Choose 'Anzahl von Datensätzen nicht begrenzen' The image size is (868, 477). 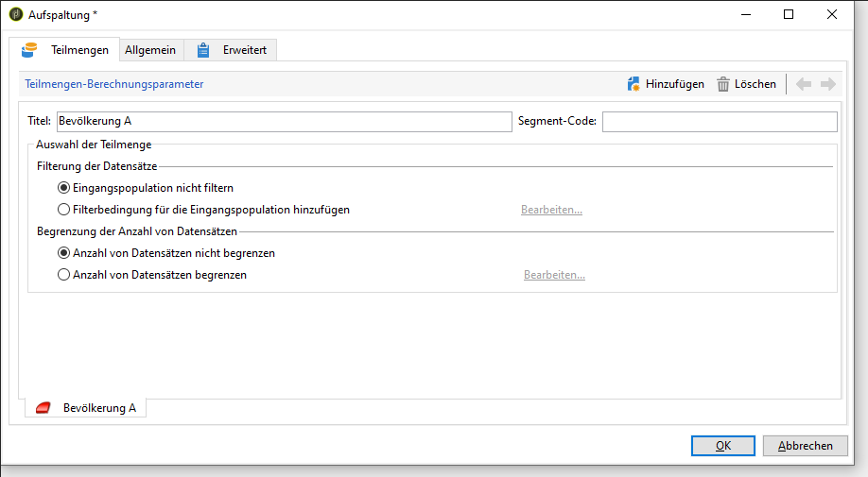tap(64, 253)
